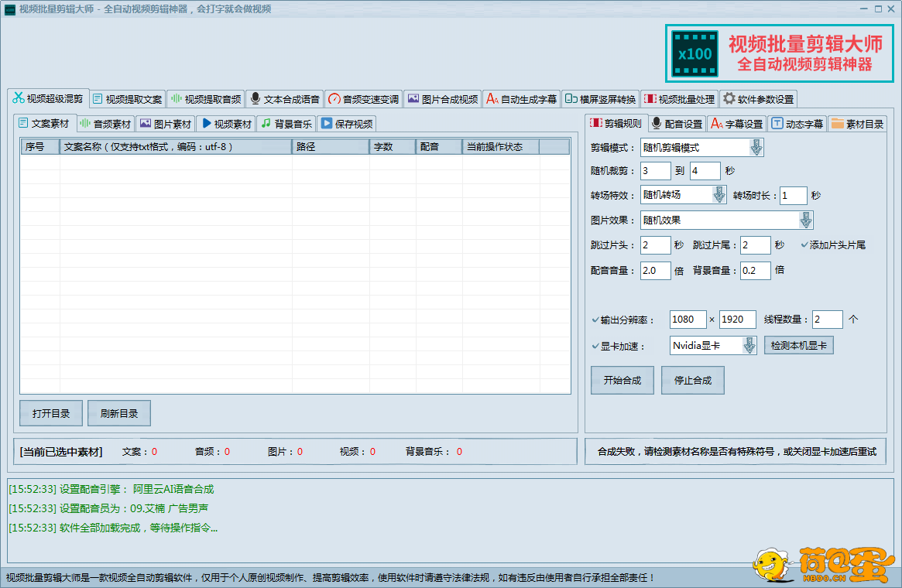
Task: Click the film strip icon on 剪辑规则 tab
Action: (596, 123)
